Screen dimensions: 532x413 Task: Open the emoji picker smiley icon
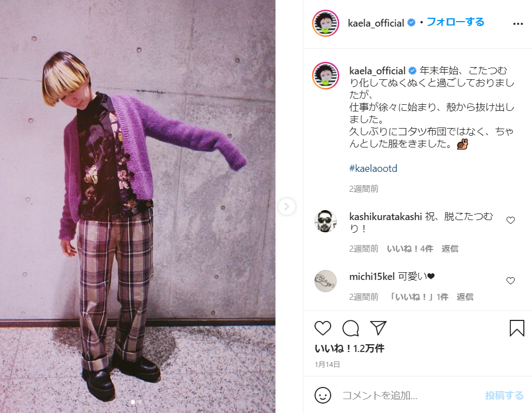point(323,395)
